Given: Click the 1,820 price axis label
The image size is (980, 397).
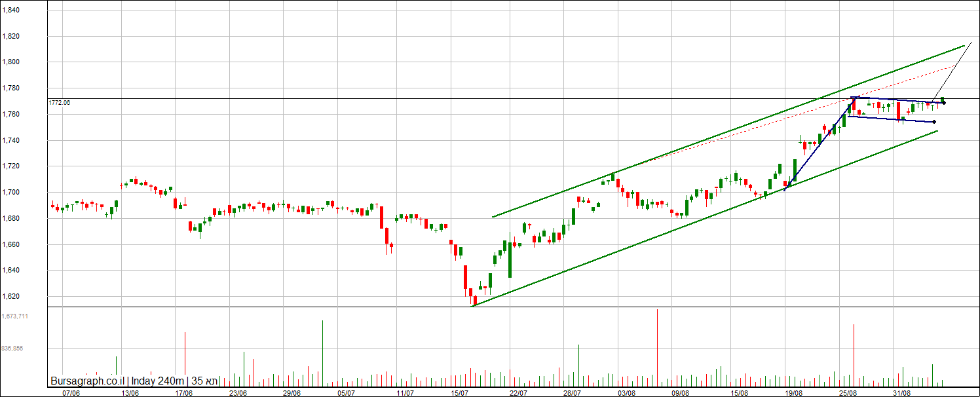Looking at the screenshot, I should coord(10,37).
